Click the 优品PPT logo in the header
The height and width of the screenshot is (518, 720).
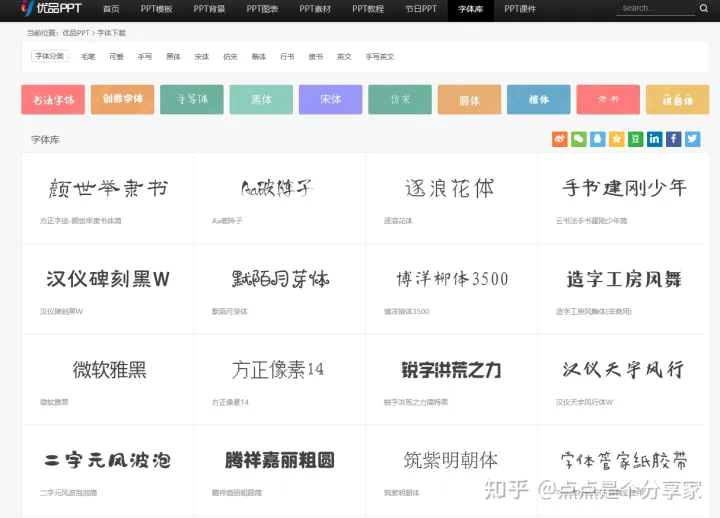click(51, 8)
